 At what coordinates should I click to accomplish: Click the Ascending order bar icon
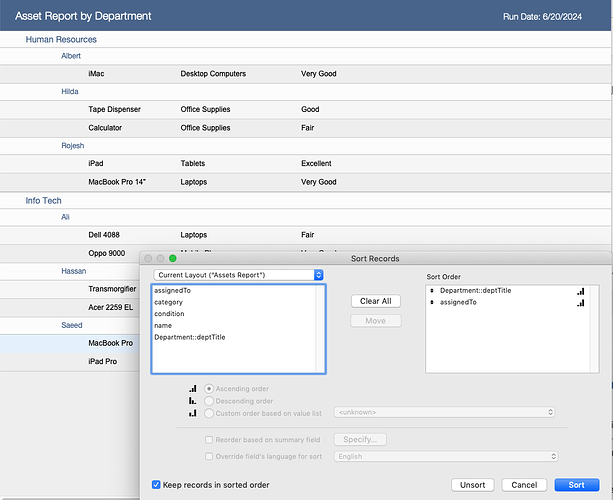coord(192,389)
